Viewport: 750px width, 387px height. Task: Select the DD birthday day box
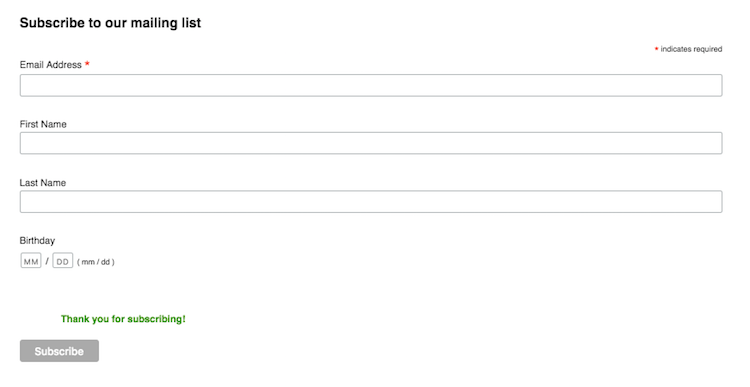coord(63,261)
